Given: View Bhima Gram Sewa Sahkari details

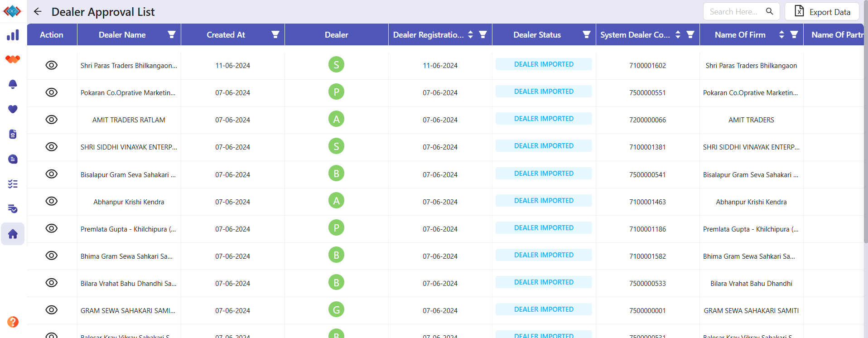Looking at the screenshot, I should (x=52, y=256).
